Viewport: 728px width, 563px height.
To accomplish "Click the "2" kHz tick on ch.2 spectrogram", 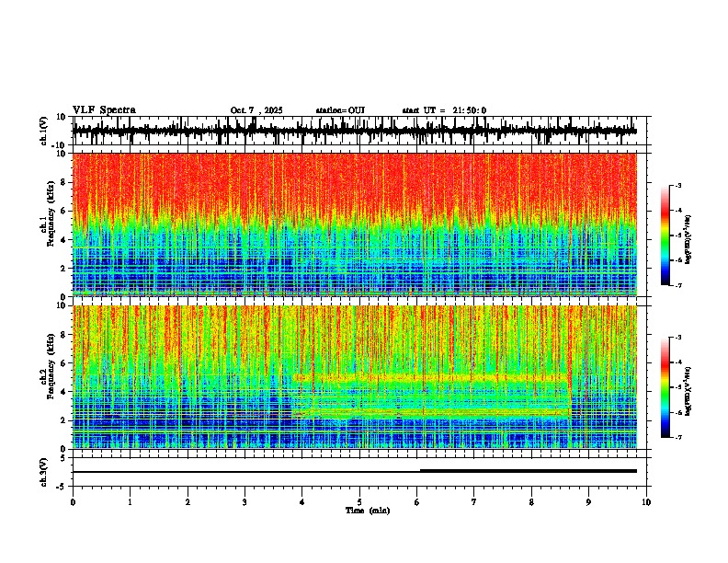I will [x=63, y=420].
